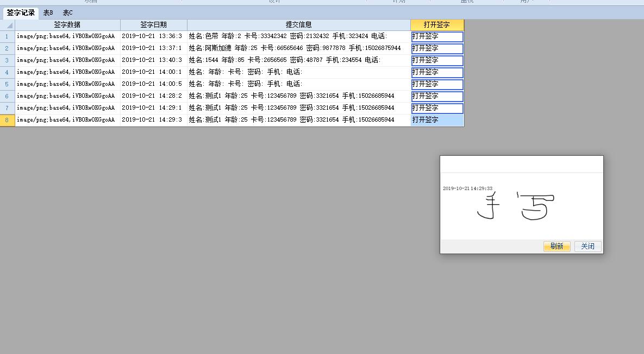Click 打开签字 cell in row 8
The width and height of the screenshot is (644, 354).
point(437,120)
